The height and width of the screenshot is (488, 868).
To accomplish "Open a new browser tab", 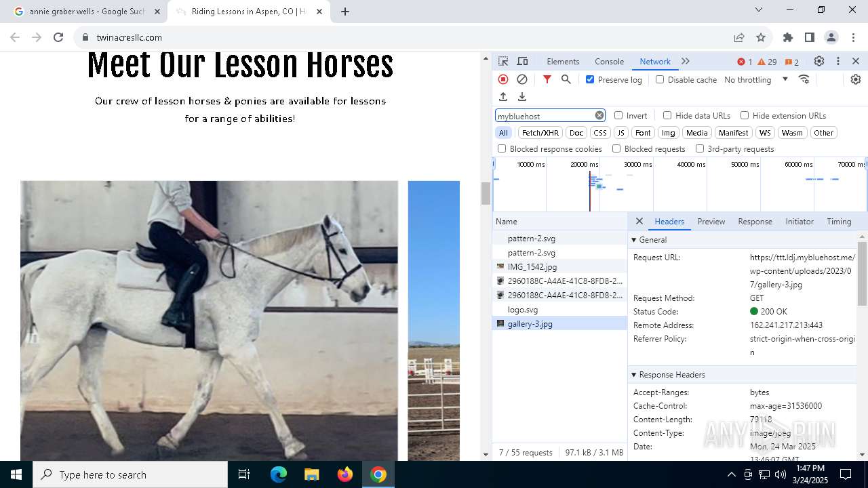I will pyautogui.click(x=345, y=12).
